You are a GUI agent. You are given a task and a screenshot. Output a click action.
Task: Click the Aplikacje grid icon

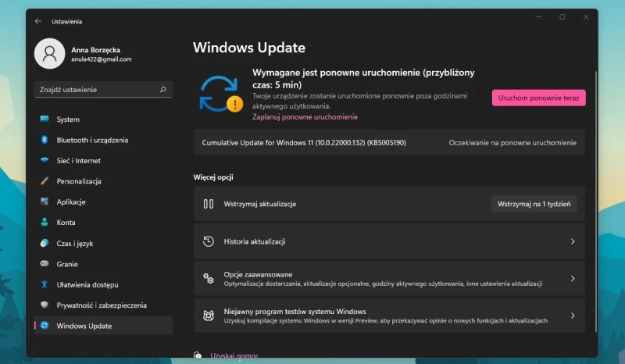click(45, 202)
